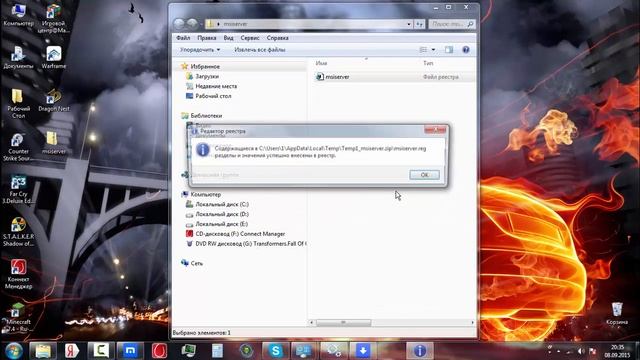
Task: Select the msiserver registry file in list
Action: (x=337, y=77)
